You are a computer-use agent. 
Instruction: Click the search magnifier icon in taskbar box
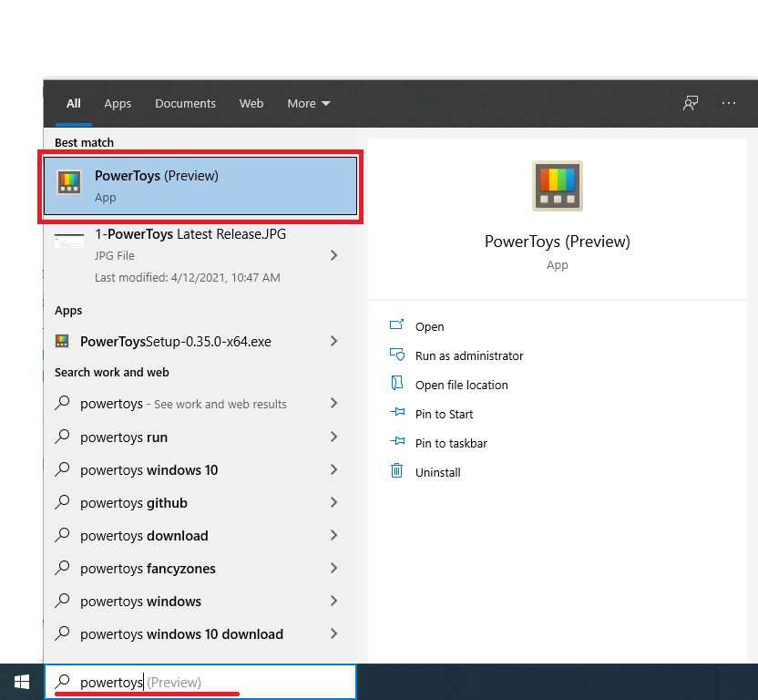click(62, 682)
